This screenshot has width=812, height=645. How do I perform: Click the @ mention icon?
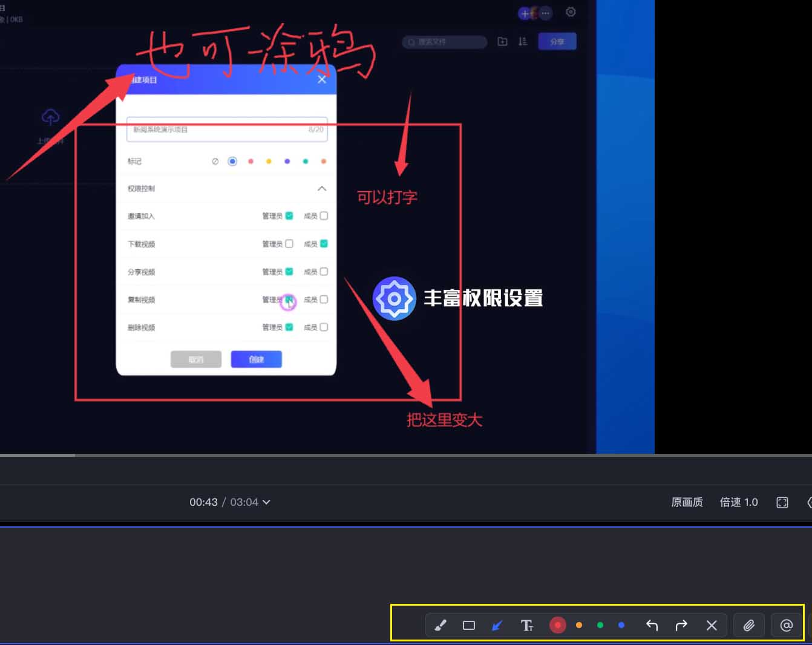(787, 625)
